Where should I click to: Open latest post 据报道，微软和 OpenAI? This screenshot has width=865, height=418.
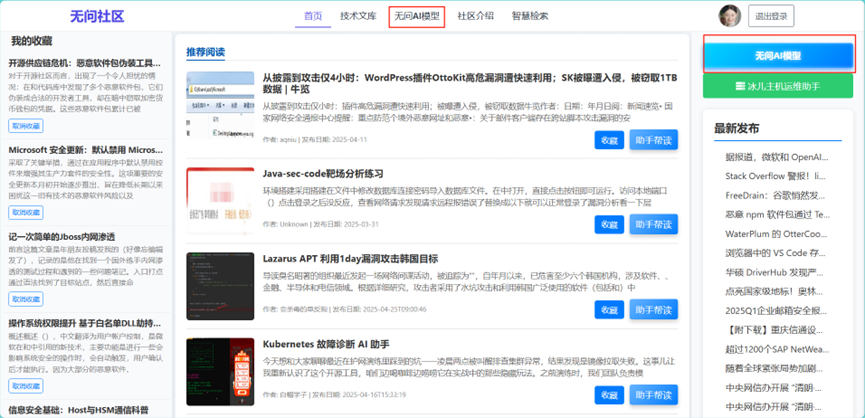(x=777, y=157)
